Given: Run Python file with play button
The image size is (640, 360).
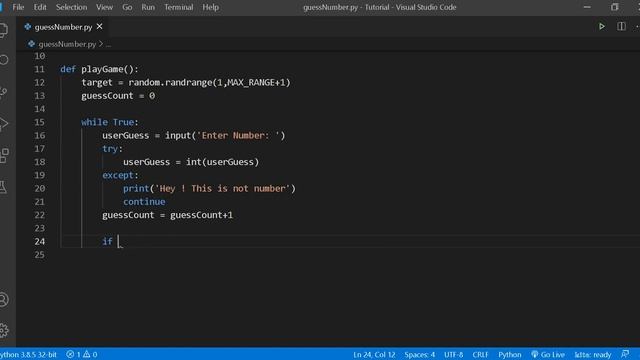Looking at the screenshot, I should click(602, 27).
